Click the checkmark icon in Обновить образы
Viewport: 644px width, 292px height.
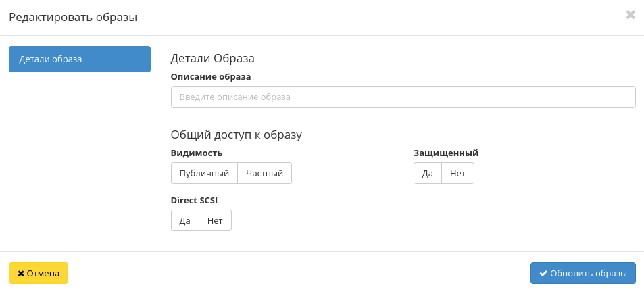[x=543, y=274]
